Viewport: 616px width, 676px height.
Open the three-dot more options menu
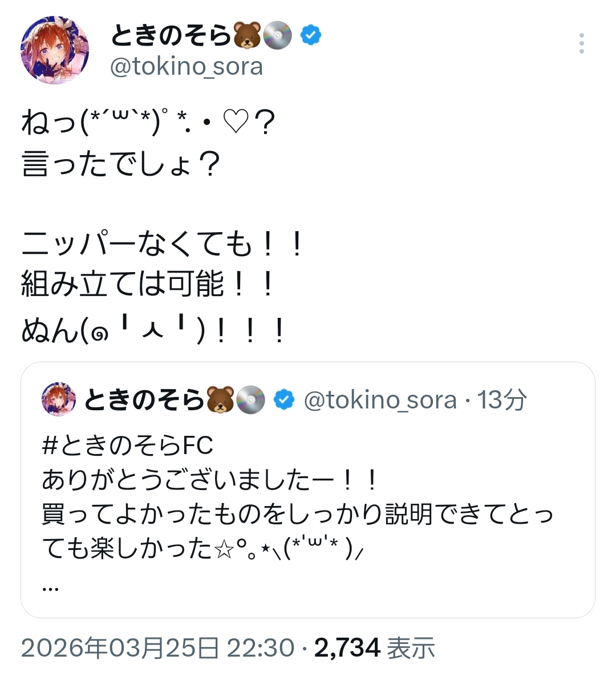[x=581, y=44]
